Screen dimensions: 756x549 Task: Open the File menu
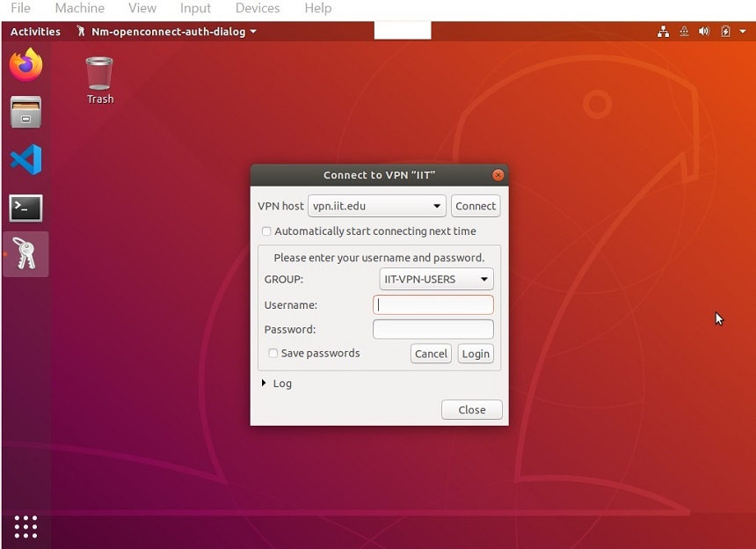pos(20,8)
